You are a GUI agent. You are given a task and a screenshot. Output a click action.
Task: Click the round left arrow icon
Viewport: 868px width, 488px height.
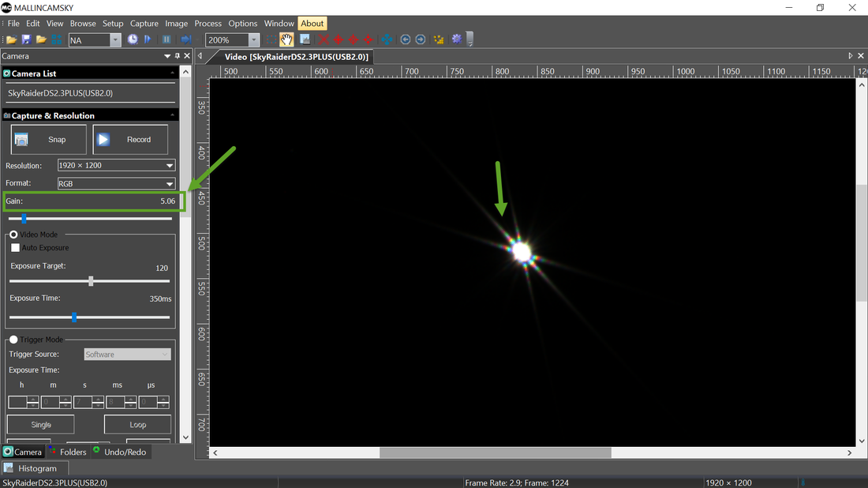(406, 39)
